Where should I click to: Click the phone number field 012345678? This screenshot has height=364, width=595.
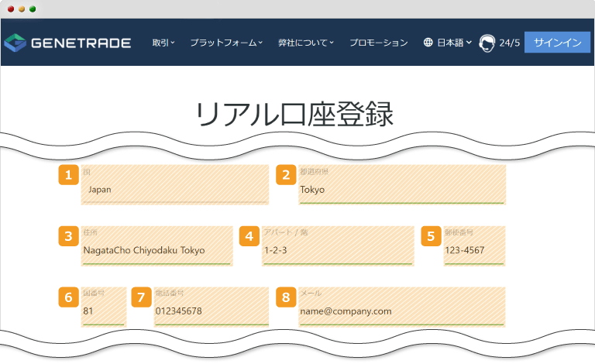pyautogui.click(x=211, y=307)
